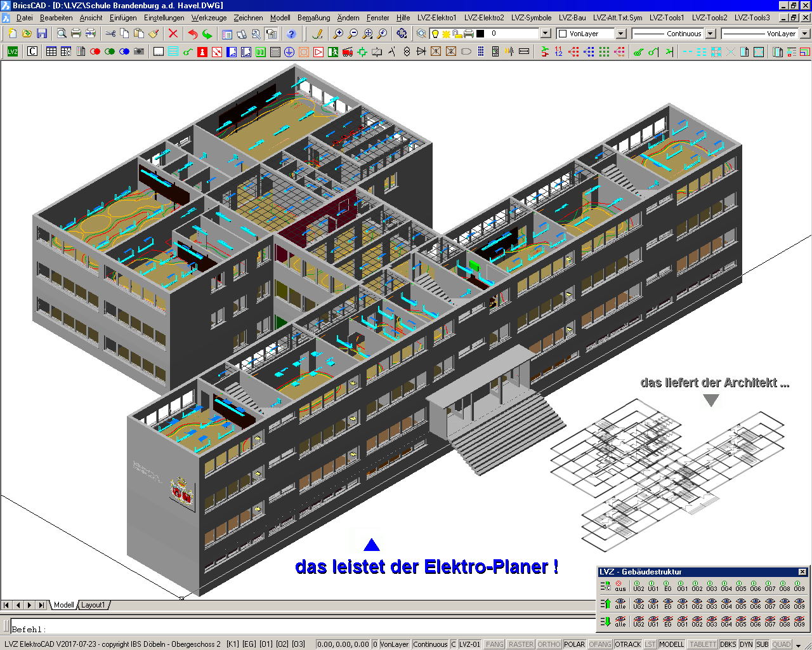Click MODELL in the status bar
This screenshot has height=650, width=812.
[x=671, y=644]
